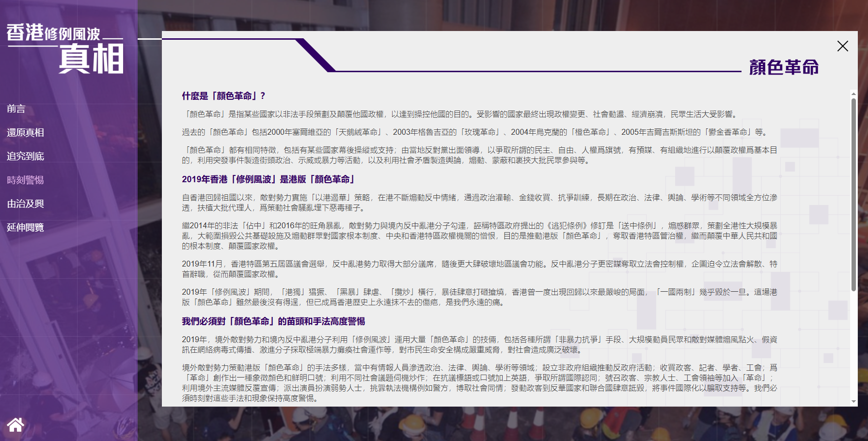Viewport: 868px width, 441px height.
Task: Click the scrollbar up arrow
Action: point(853,94)
